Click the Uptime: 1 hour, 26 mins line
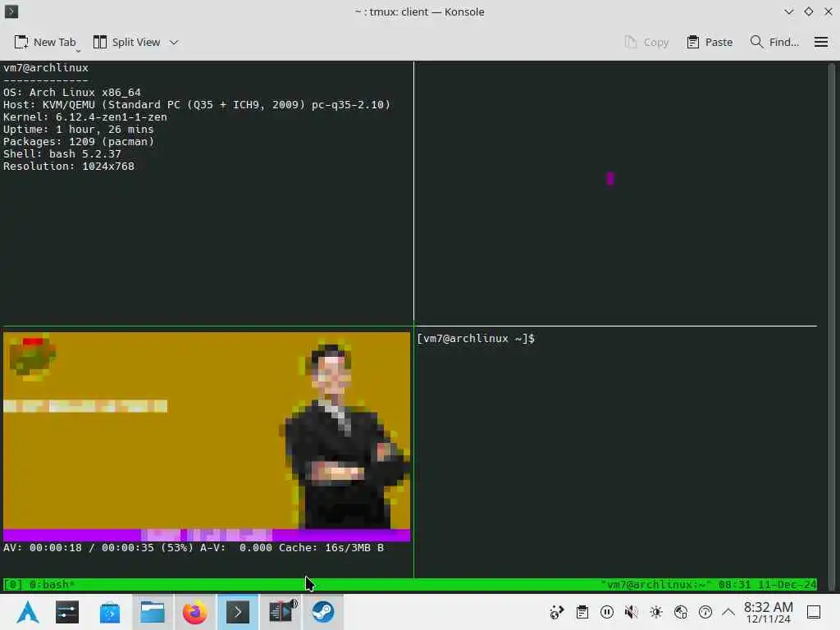The image size is (840, 630). click(79, 129)
